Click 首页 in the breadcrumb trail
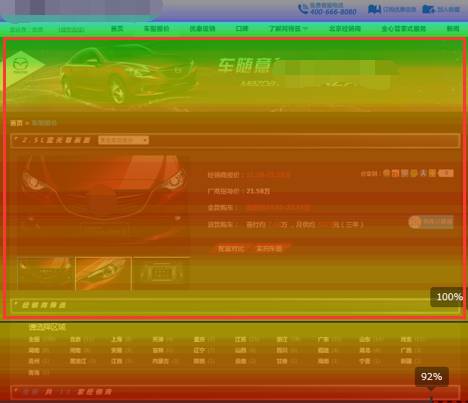Image resolution: width=468 pixels, height=403 pixels. pos(16,123)
